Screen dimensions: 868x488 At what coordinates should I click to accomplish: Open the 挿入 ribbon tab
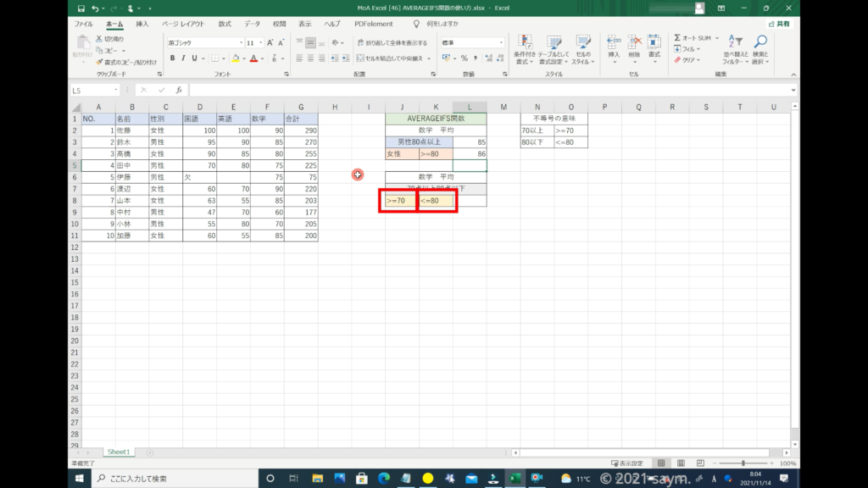tap(142, 24)
